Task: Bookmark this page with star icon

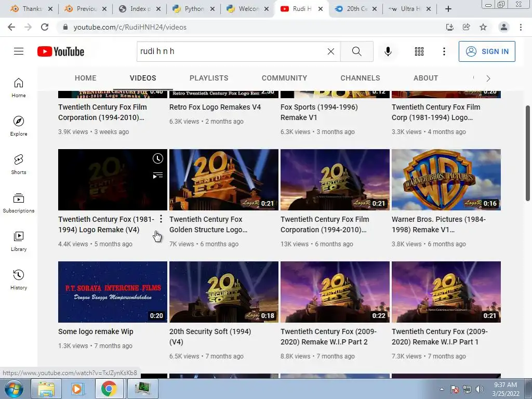Action: click(483, 27)
